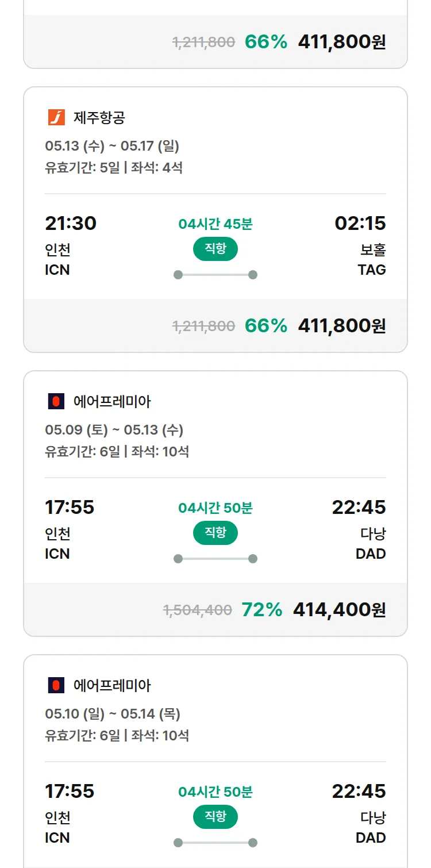Tap 직항 badge on Jeju Air Bohol flight
The height and width of the screenshot is (868, 431).
[x=215, y=248]
